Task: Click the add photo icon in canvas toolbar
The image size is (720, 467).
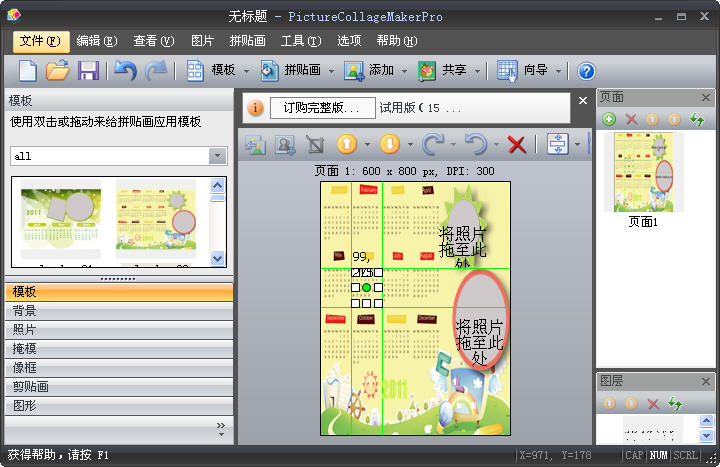Action: 255,145
